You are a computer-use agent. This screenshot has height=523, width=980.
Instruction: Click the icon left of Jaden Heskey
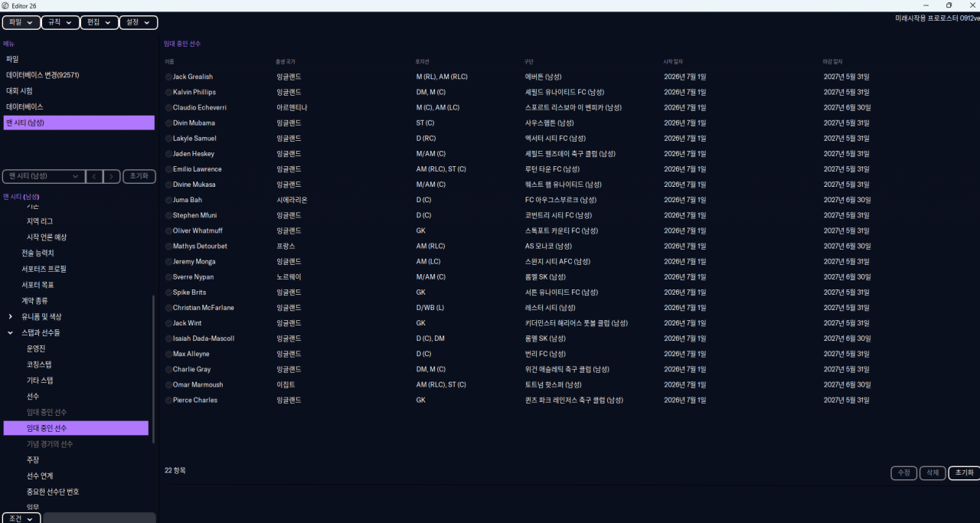click(168, 154)
